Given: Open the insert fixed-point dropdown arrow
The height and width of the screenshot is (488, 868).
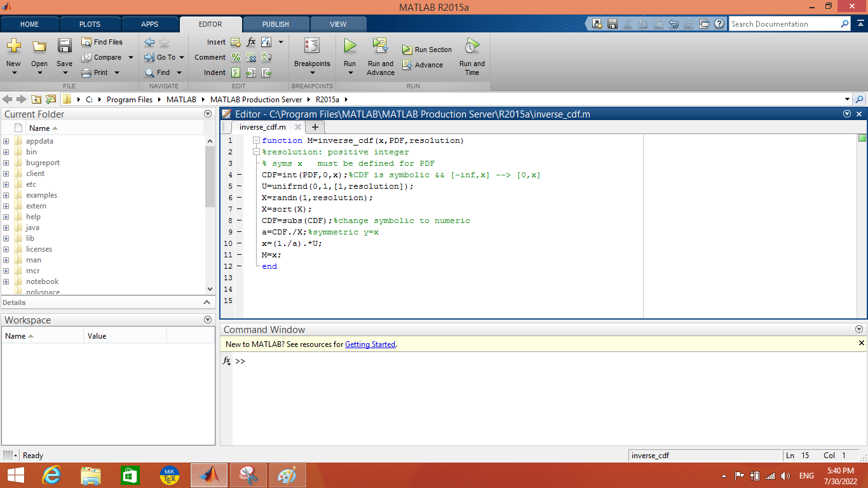Looking at the screenshot, I should click(281, 42).
